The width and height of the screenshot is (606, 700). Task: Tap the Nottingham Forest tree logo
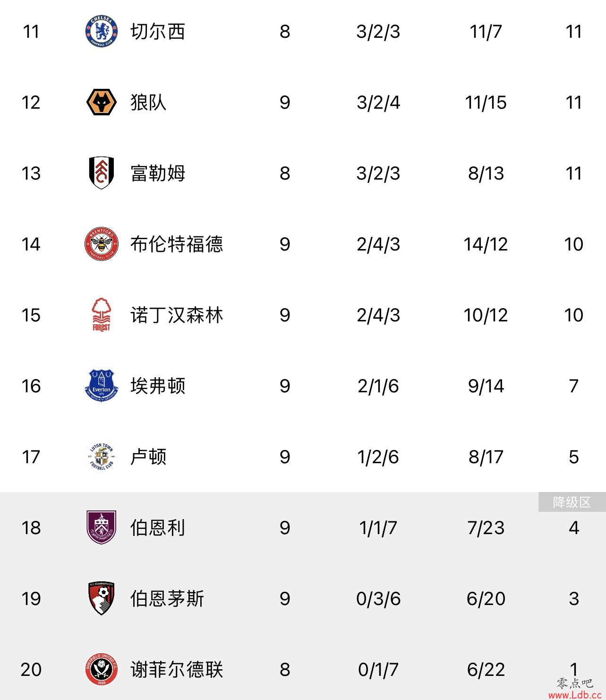tap(101, 315)
